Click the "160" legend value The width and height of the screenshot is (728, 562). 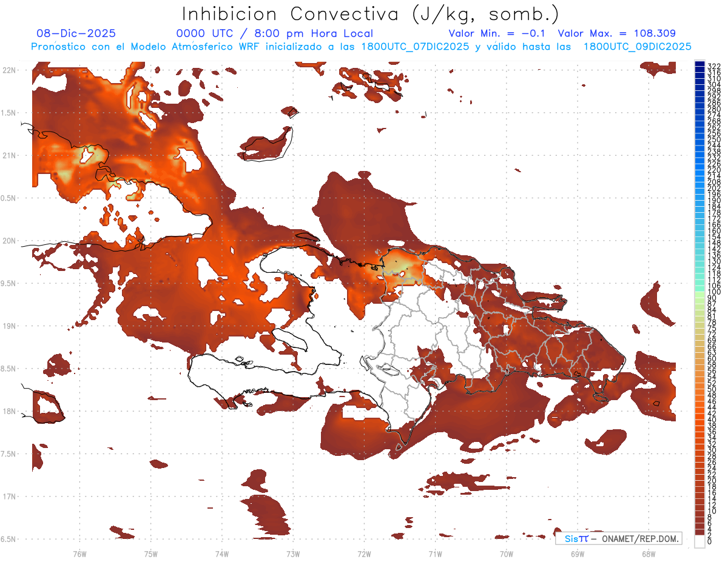[714, 231]
